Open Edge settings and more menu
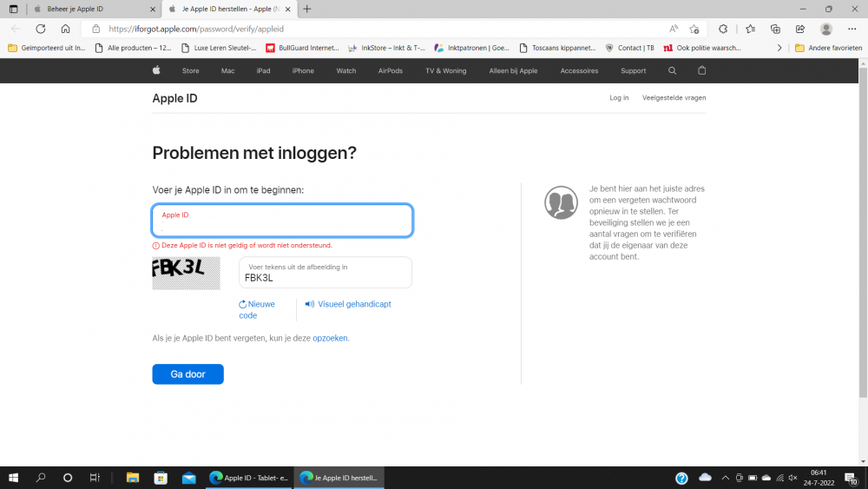 tap(852, 29)
